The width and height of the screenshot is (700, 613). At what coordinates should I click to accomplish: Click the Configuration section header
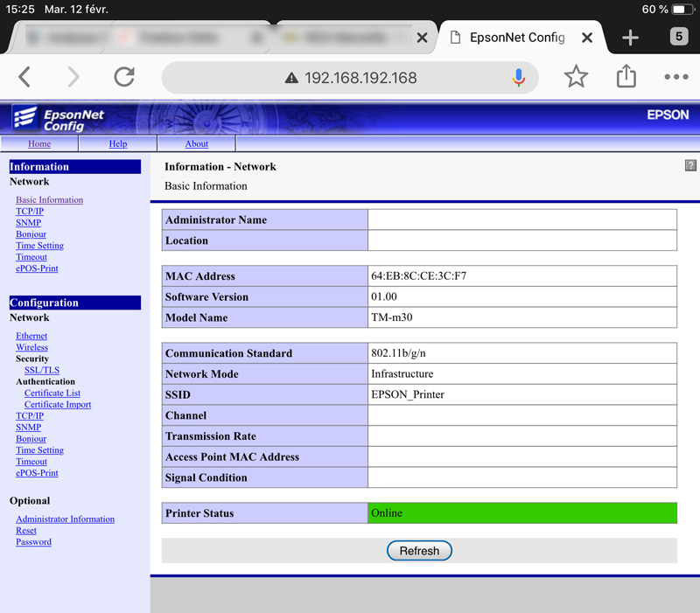(75, 303)
